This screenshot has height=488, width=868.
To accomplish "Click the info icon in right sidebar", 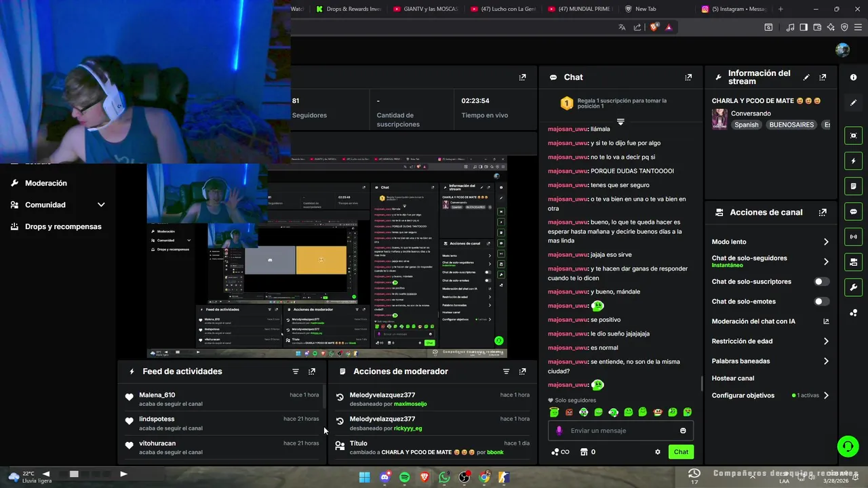I will pyautogui.click(x=853, y=77).
